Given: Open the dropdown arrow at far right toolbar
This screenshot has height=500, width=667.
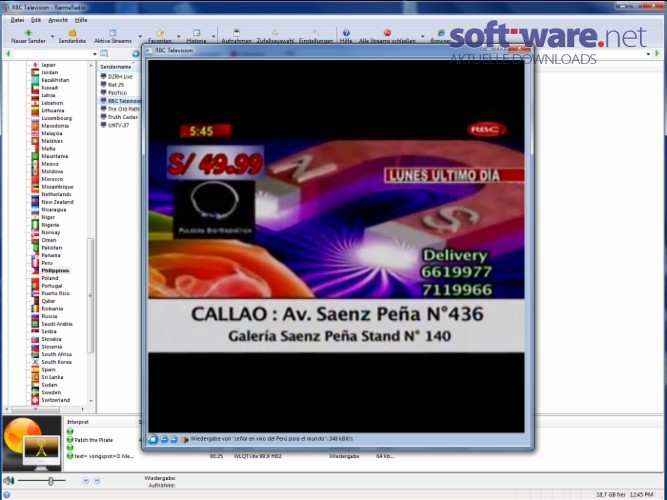Looking at the screenshot, I should pyautogui.click(x=648, y=54).
